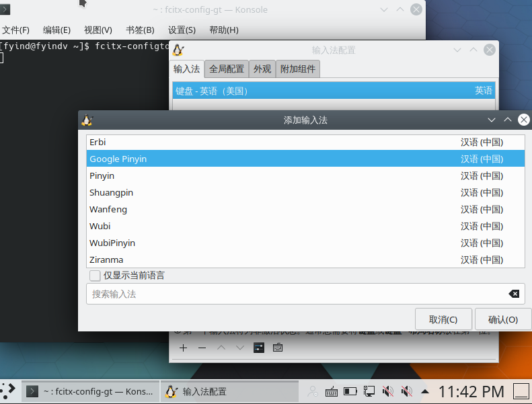Open the Help menu in Konsole
Viewport: 532px width, 404px height.
[224, 30]
